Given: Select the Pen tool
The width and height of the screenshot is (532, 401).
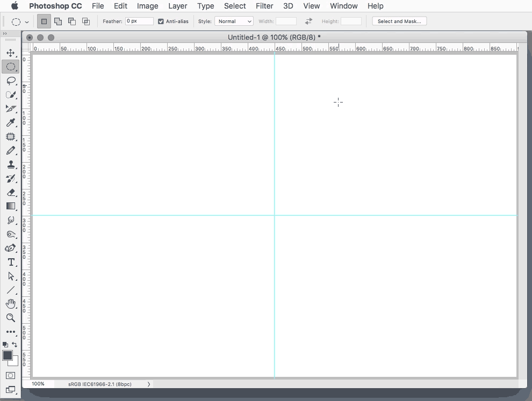Looking at the screenshot, I should [11, 248].
